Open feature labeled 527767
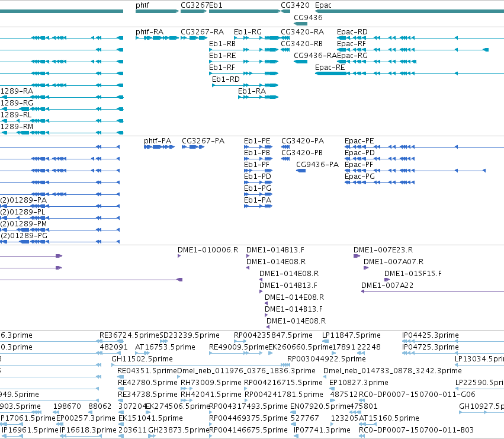 [x=294, y=424]
